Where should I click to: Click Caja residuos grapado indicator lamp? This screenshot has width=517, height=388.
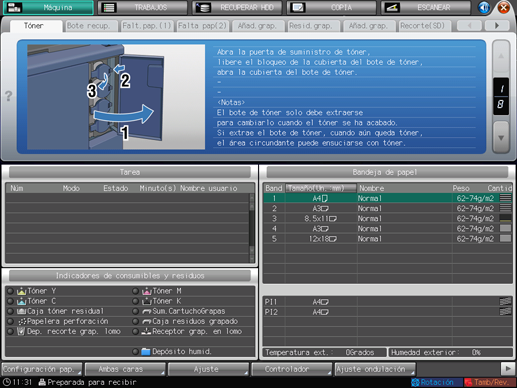(135, 322)
